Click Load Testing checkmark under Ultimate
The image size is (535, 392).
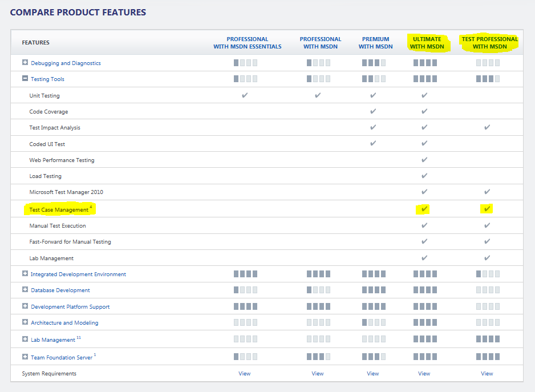pyautogui.click(x=424, y=176)
